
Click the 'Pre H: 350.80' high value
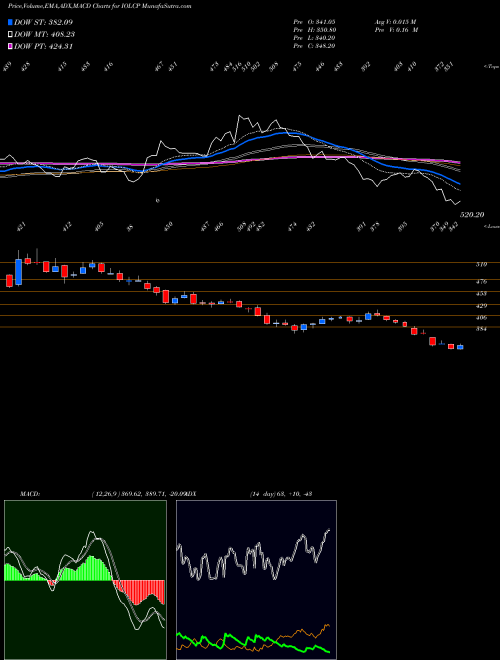(314, 30)
